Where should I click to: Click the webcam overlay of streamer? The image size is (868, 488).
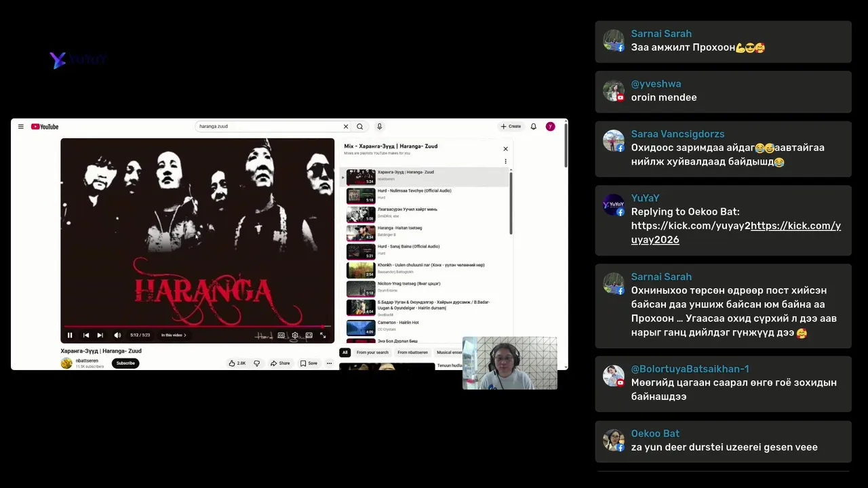point(510,363)
